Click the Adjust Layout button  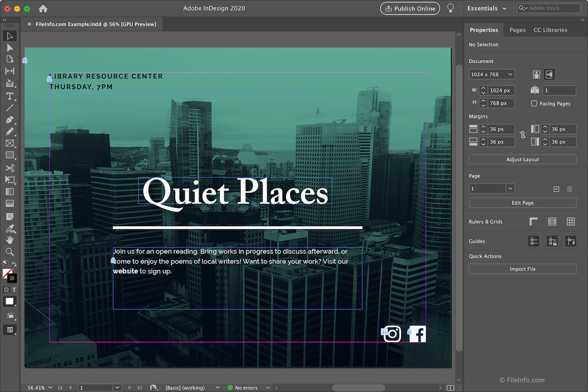(522, 159)
